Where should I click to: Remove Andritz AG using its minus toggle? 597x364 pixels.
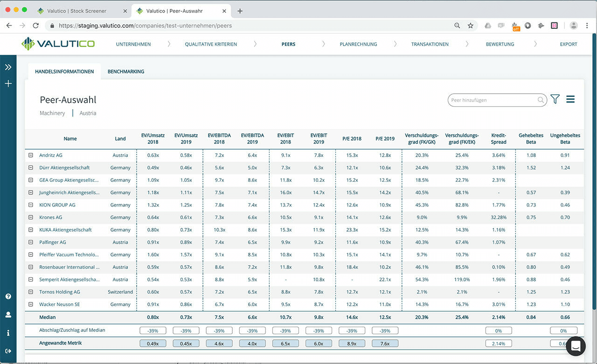pos(30,155)
